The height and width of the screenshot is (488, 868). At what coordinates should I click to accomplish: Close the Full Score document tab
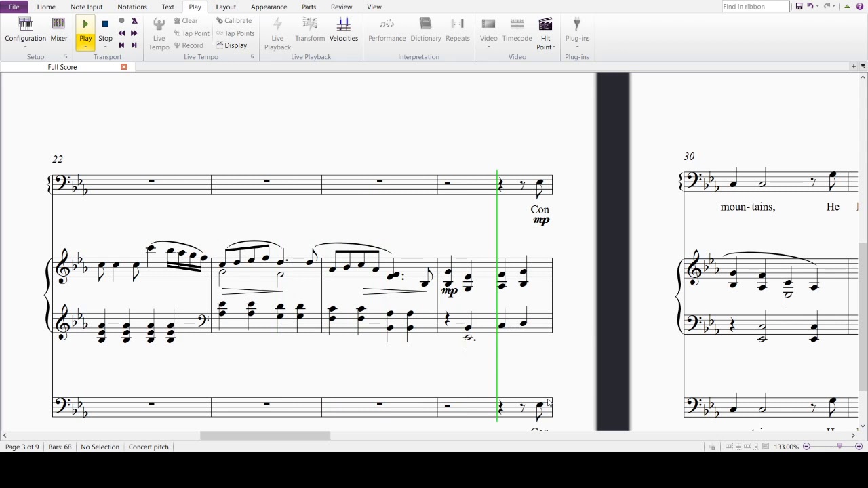tap(123, 67)
